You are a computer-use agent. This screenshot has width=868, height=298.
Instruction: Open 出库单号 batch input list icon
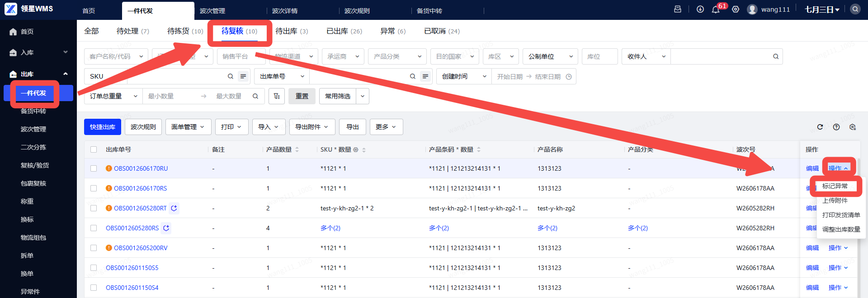pyautogui.click(x=425, y=76)
